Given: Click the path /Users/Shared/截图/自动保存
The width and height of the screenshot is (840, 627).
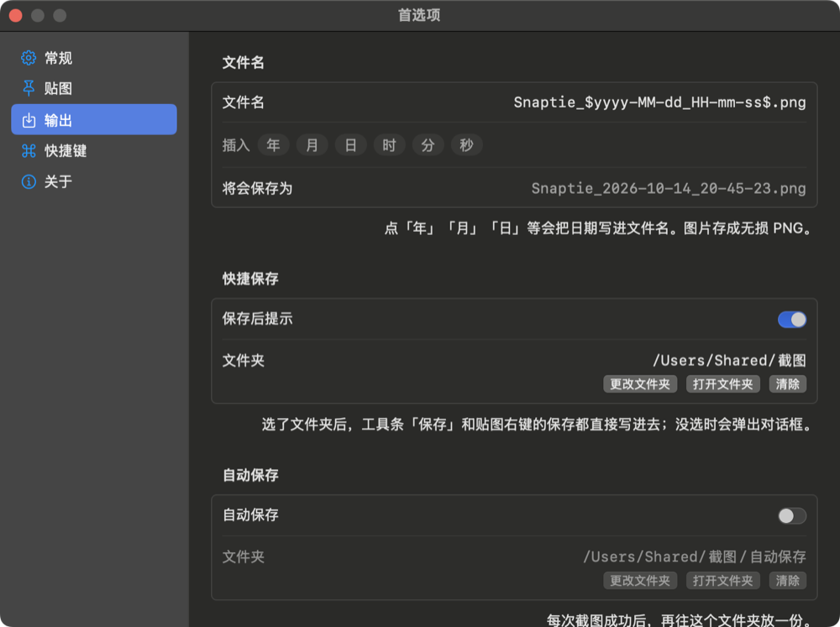Looking at the screenshot, I should click(695, 556).
